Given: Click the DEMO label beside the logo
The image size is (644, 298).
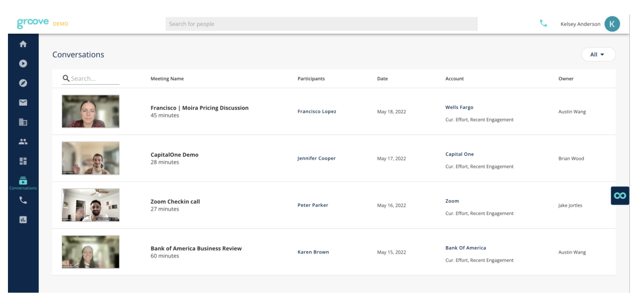Looking at the screenshot, I should tap(61, 24).
